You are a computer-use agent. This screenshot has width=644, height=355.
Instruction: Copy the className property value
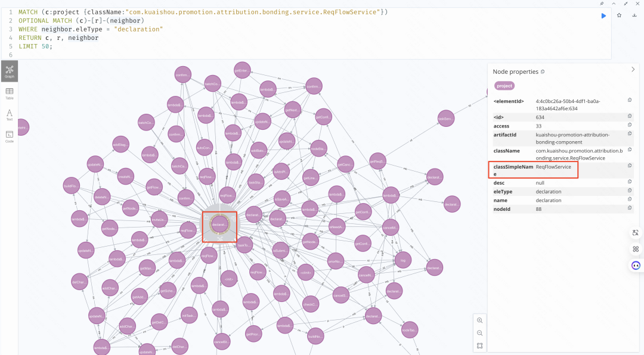[630, 151]
